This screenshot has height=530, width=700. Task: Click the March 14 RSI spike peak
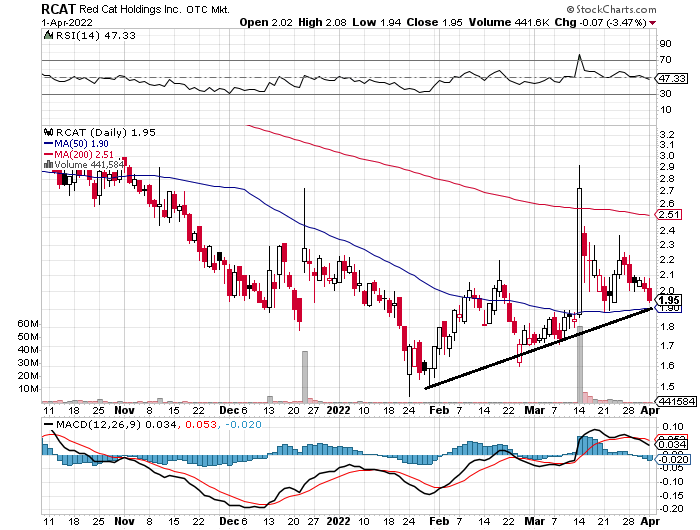579,55
